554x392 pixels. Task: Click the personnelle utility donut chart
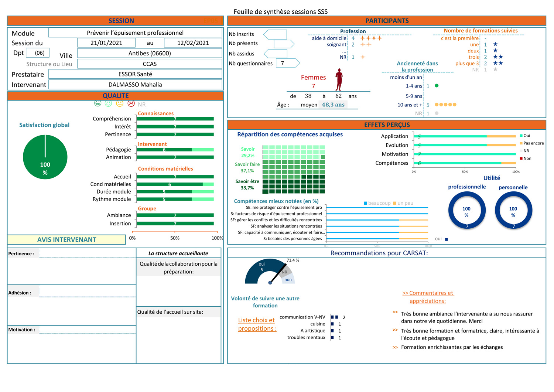tap(513, 211)
